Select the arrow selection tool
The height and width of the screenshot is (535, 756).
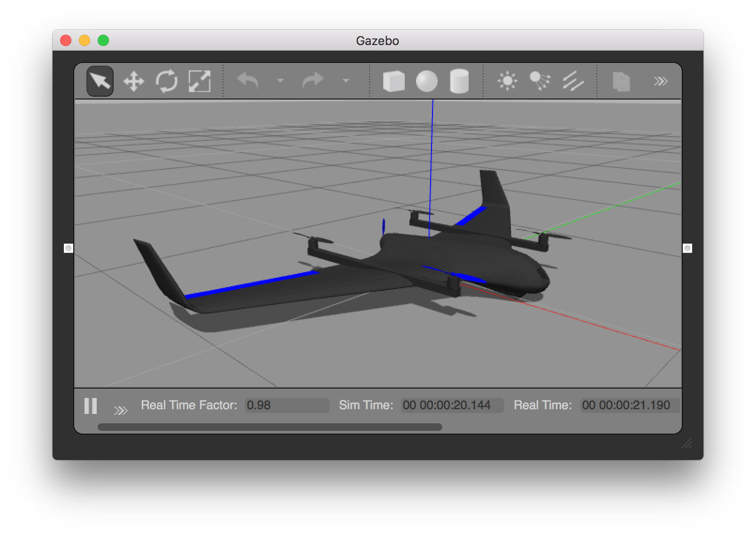[100, 81]
